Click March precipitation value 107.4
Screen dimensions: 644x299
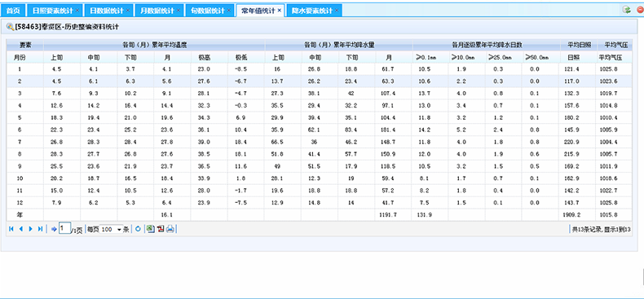pos(389,93)
